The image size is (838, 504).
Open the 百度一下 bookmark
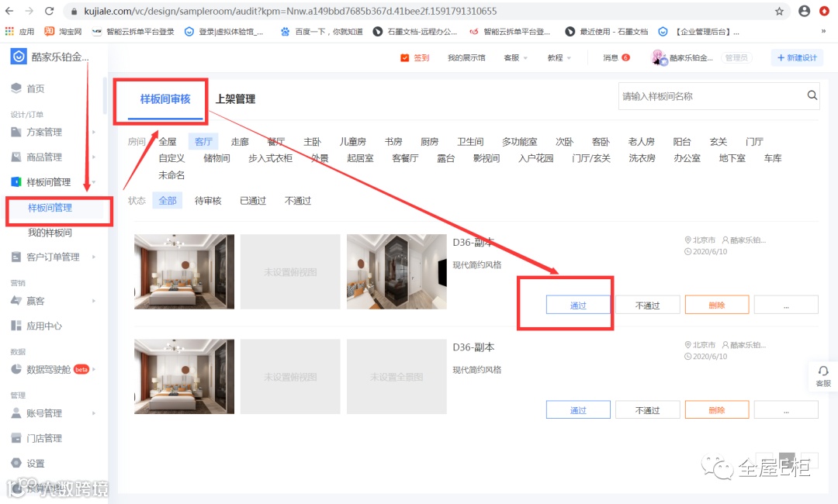coord(322,32)
